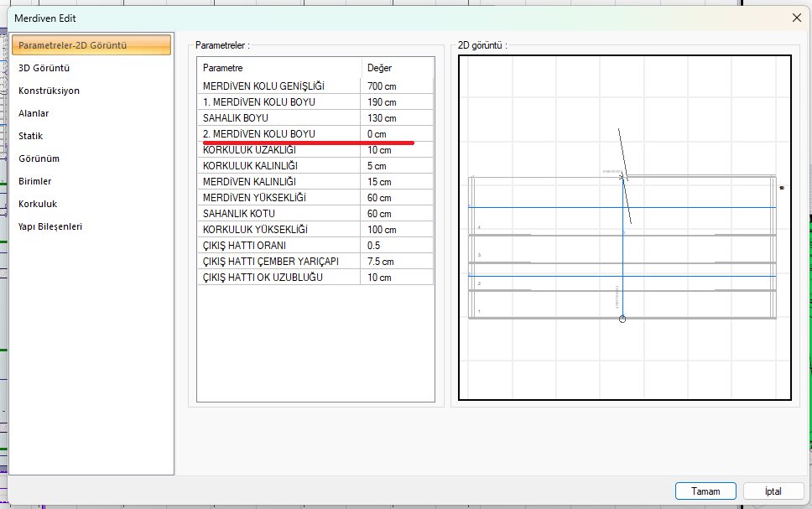
Task: Click the MERDİVEN YÜKSEKLİĞİ row label
Action: tap(254, 198)
